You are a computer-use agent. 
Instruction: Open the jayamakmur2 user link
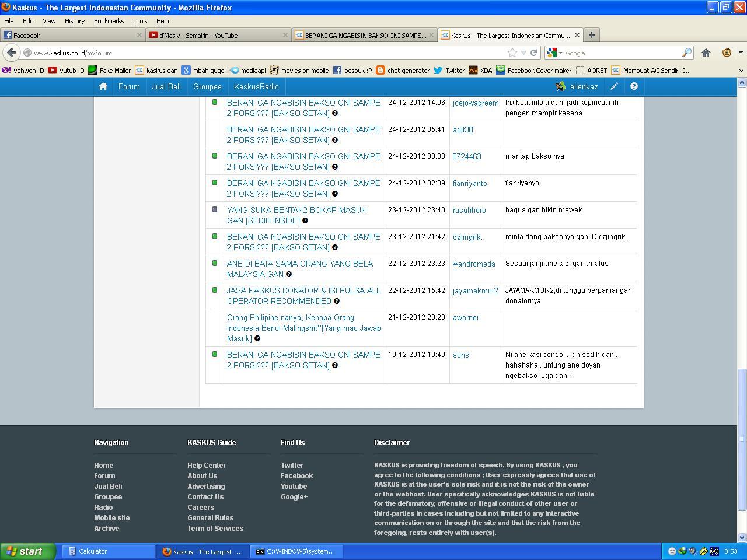pyautogui.click(x=476, y=290)
